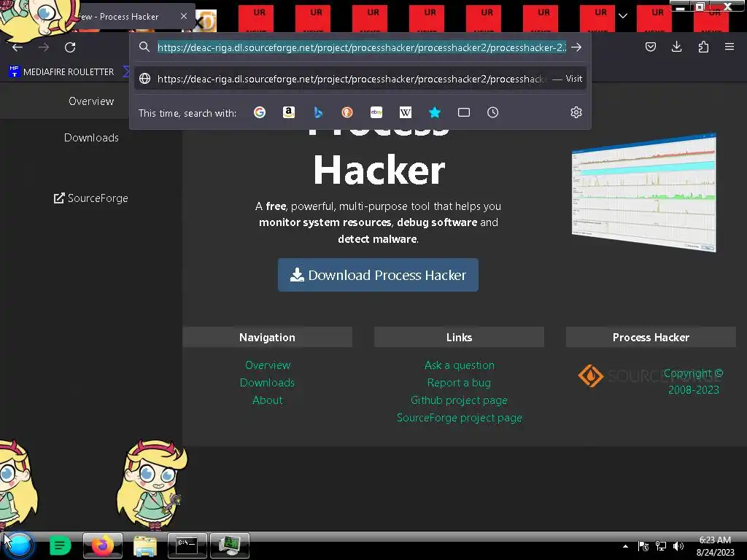The width and height of the screenshot is (747, 560).
Task: Switch to Firefox in the taskbar
Action: (102, 545)
